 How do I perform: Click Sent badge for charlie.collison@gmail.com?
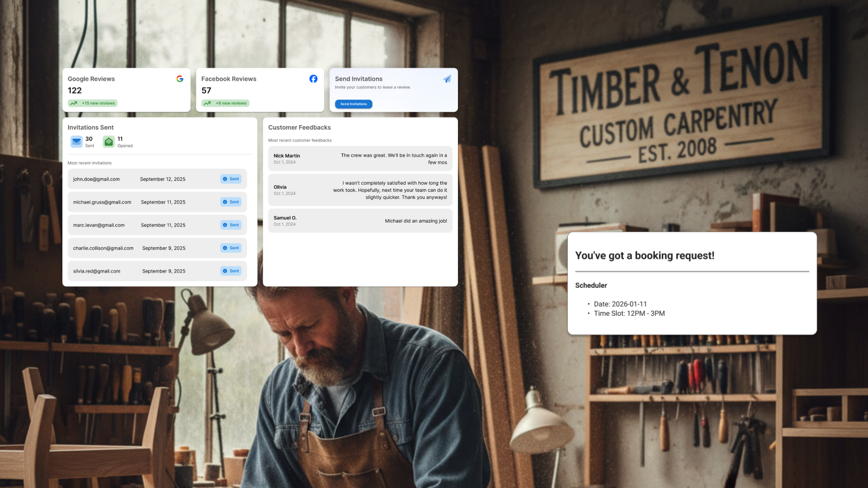click(231, 248)
